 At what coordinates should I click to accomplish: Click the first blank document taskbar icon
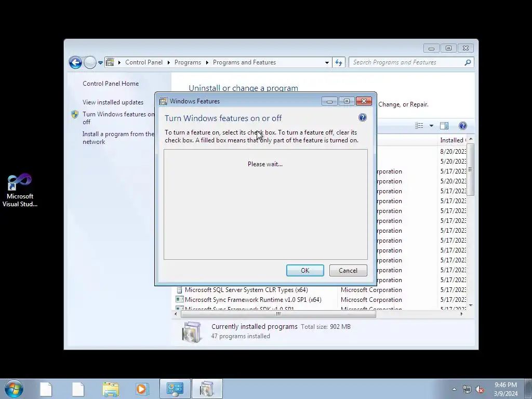(46, 389)
